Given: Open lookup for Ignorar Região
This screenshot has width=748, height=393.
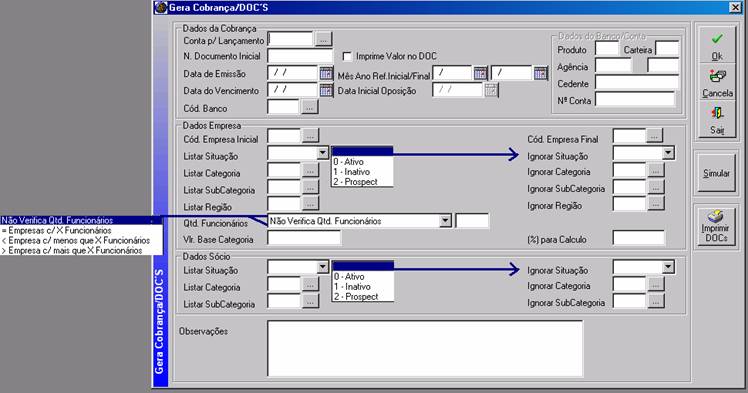Looking at the screenshot, I should coord(656,204).
